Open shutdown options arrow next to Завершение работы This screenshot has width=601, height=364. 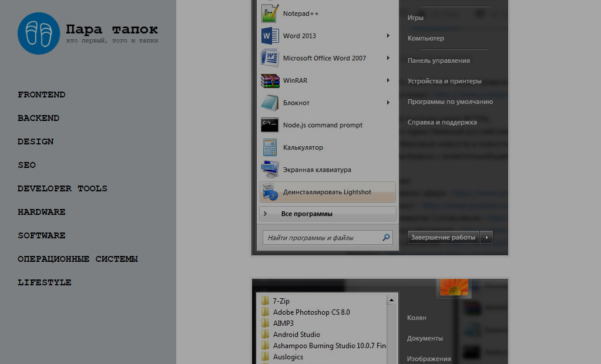coord(487,238)
